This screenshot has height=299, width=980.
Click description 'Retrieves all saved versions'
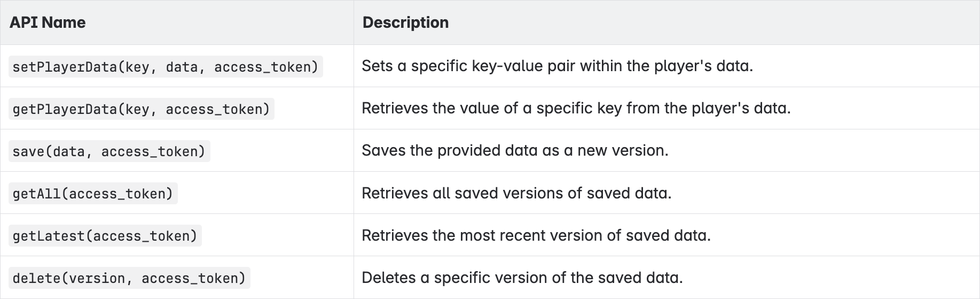[516, 193]
